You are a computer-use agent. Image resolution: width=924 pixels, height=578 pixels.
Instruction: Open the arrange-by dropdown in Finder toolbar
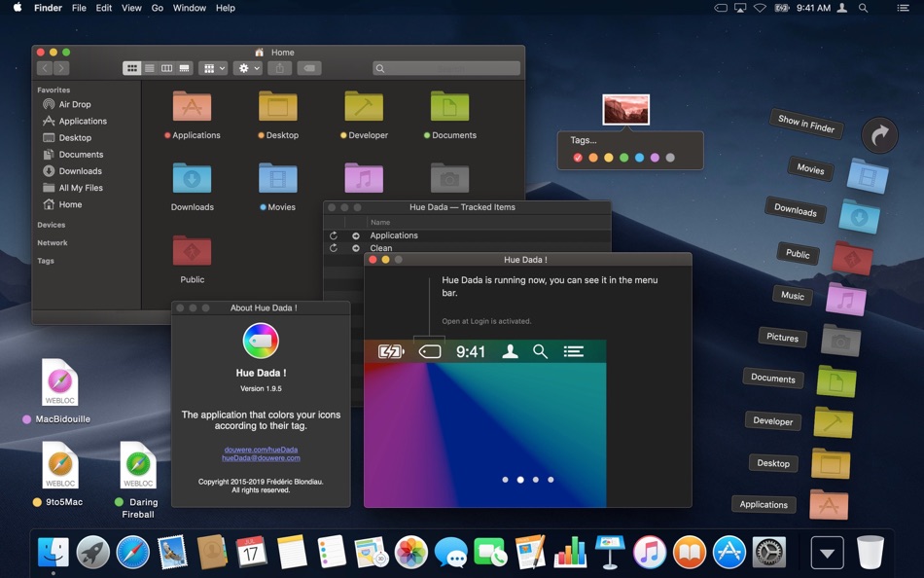pyautogui.click(x=213, y=68)
